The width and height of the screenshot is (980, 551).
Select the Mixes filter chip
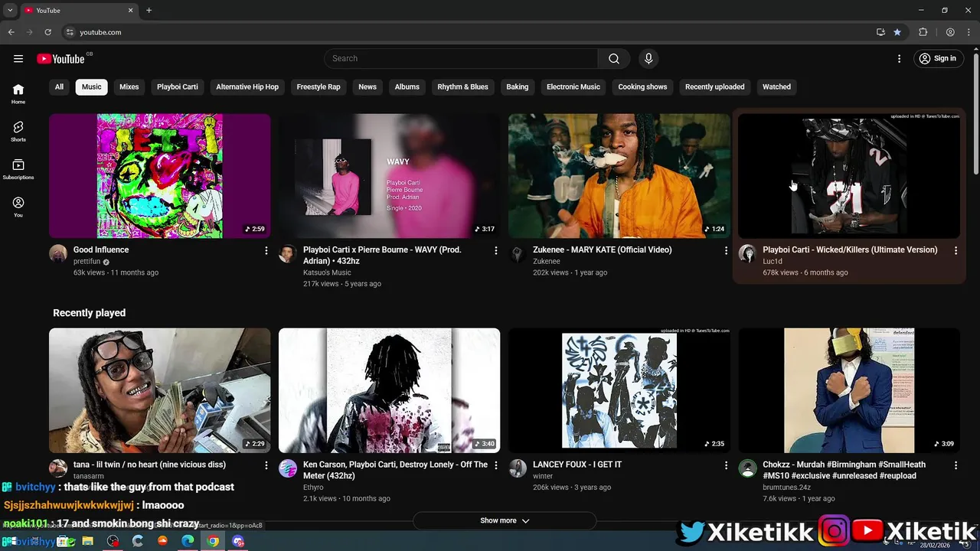(x=129, y=87)
